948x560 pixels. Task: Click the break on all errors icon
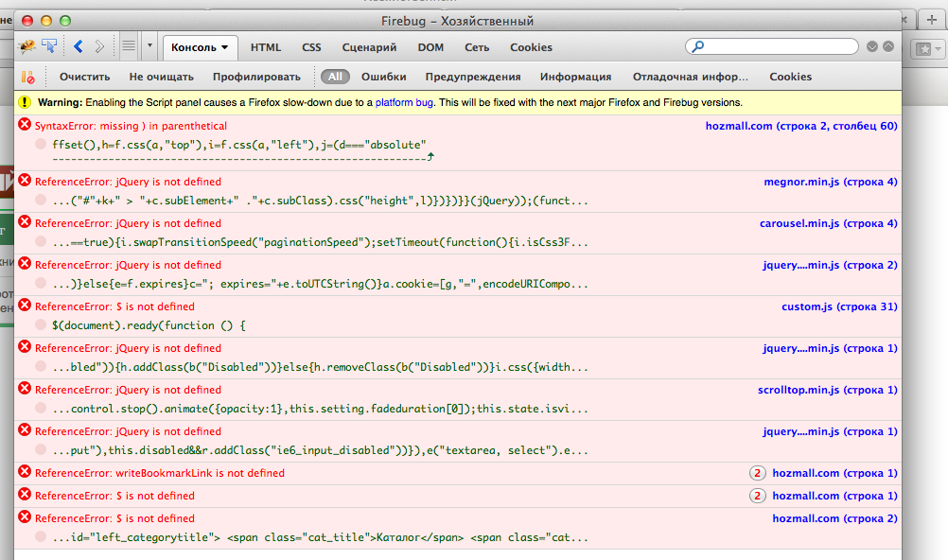(28, 77)
